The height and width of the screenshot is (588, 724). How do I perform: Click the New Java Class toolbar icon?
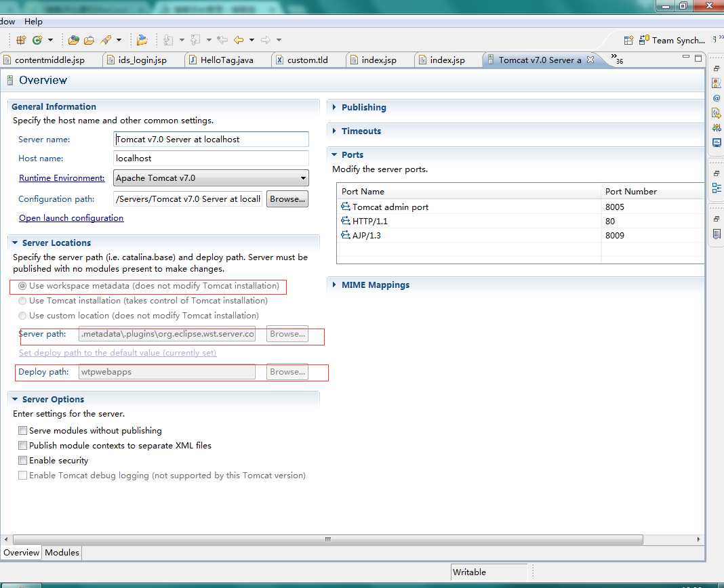coord(37,40)
